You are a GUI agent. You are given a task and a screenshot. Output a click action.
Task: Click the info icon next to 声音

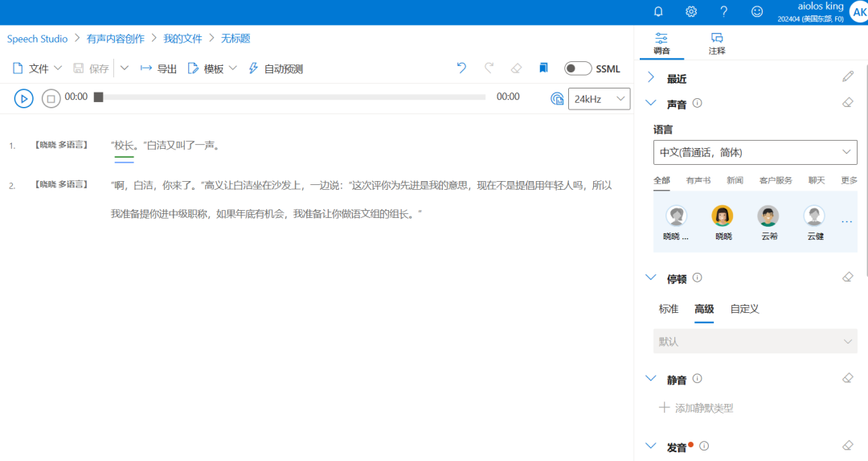click(x=698, y=103)
